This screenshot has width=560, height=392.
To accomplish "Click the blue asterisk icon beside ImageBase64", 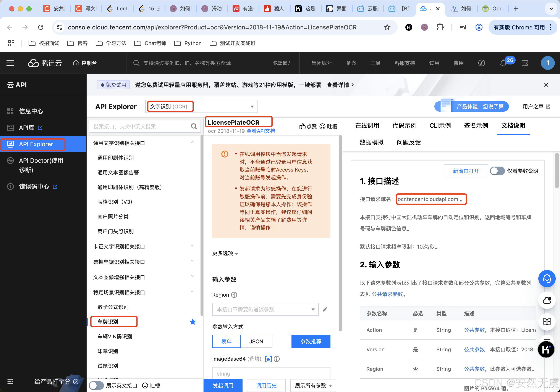I will coord(268,359).
